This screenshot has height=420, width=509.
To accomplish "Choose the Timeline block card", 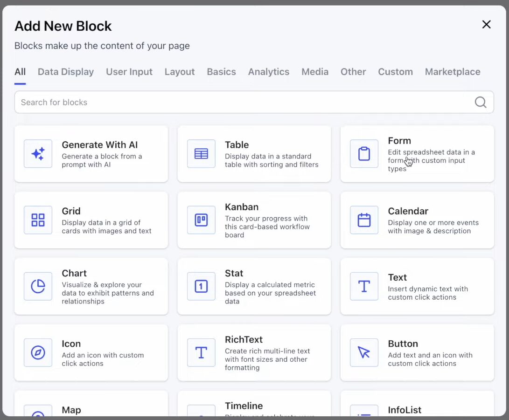I will 254,404.
